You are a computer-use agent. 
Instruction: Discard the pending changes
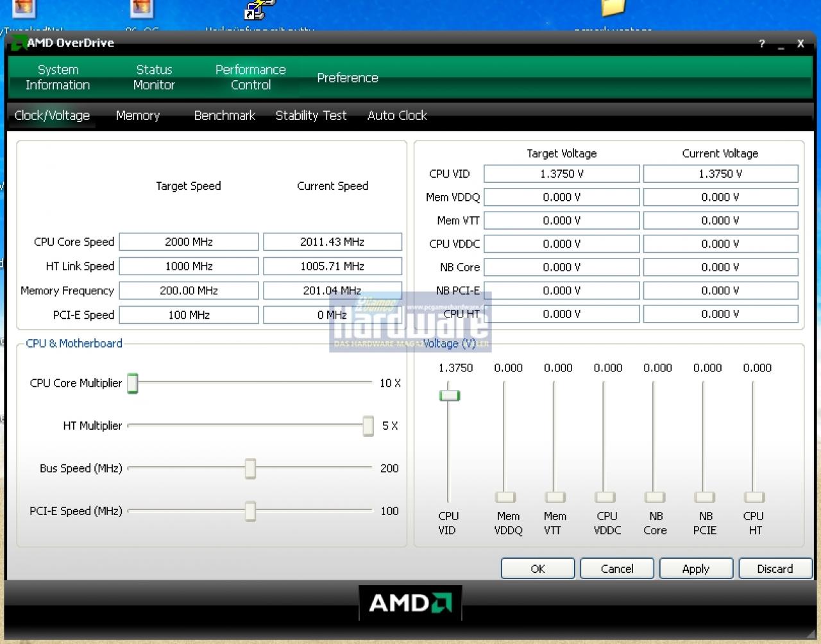[775, 568]
